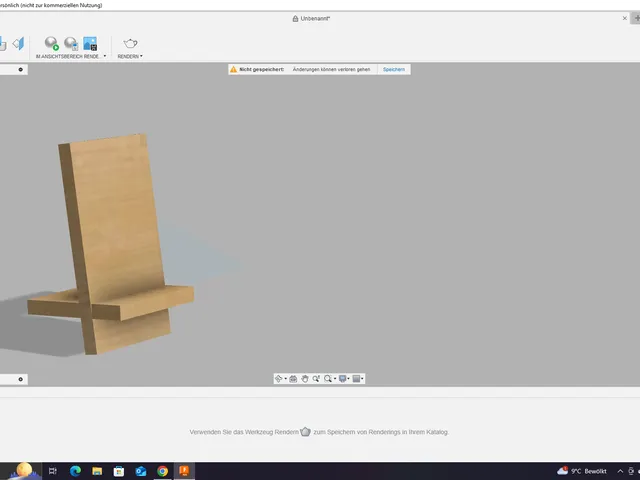This screenshot has height=480, width=640.
Task: Open the Orbit tool dropdown arrow
Action: coord(285,379)
